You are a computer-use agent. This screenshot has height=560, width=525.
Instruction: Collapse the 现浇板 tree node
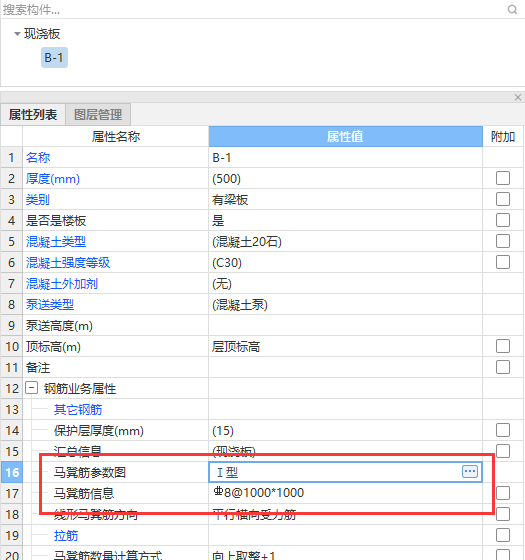(x=17, y=34)
